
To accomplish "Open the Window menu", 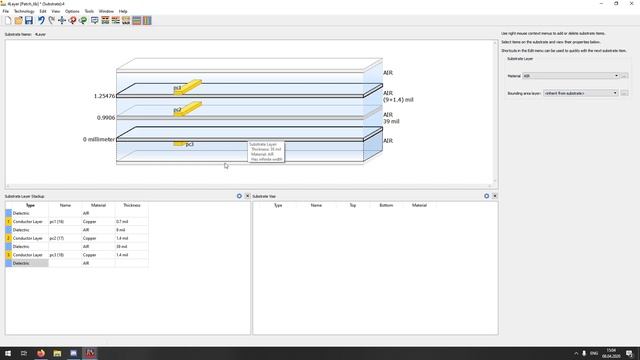I will [106, 11].
